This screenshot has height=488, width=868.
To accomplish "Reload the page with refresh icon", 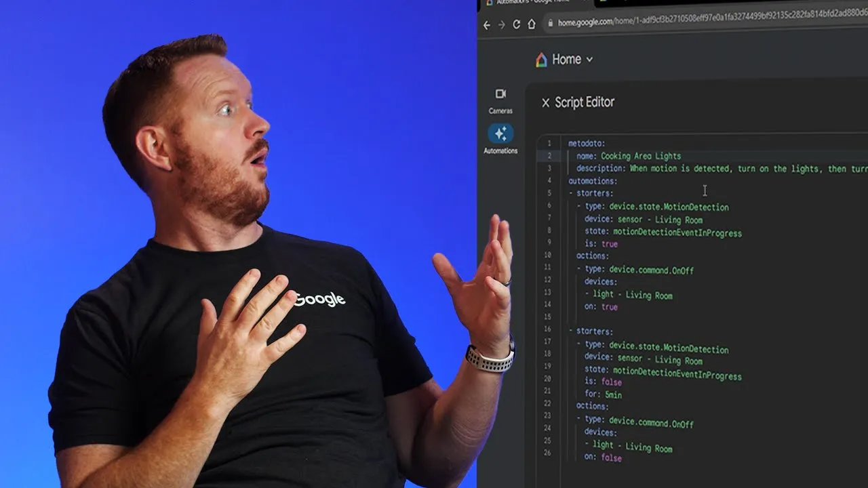I will point(516,24).
